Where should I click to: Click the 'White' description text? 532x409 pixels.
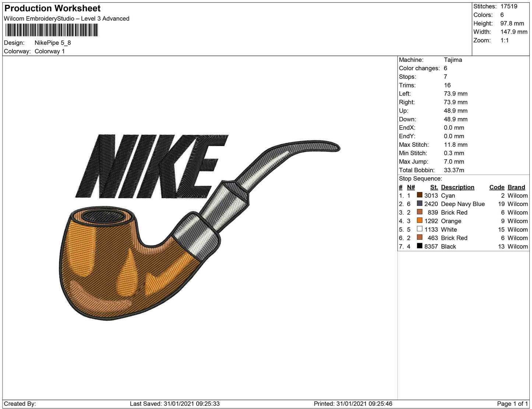click(449, 229)
